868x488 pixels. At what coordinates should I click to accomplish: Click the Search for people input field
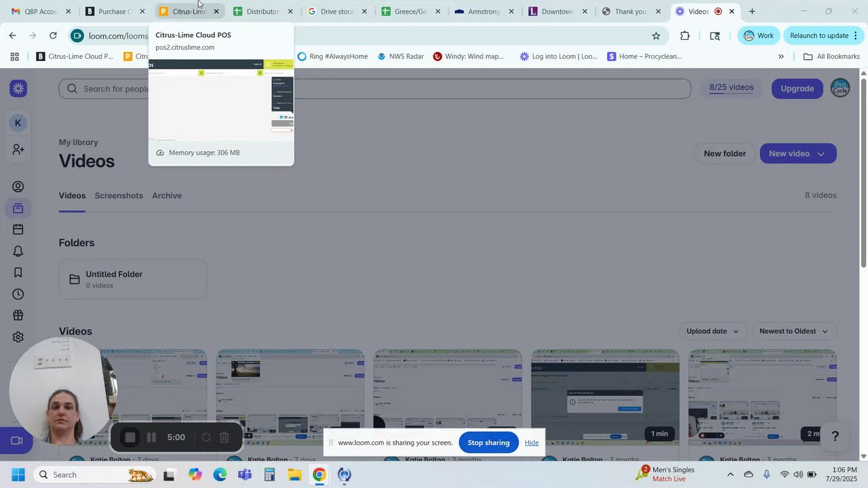pyautogui.click(x=375, y=89)
